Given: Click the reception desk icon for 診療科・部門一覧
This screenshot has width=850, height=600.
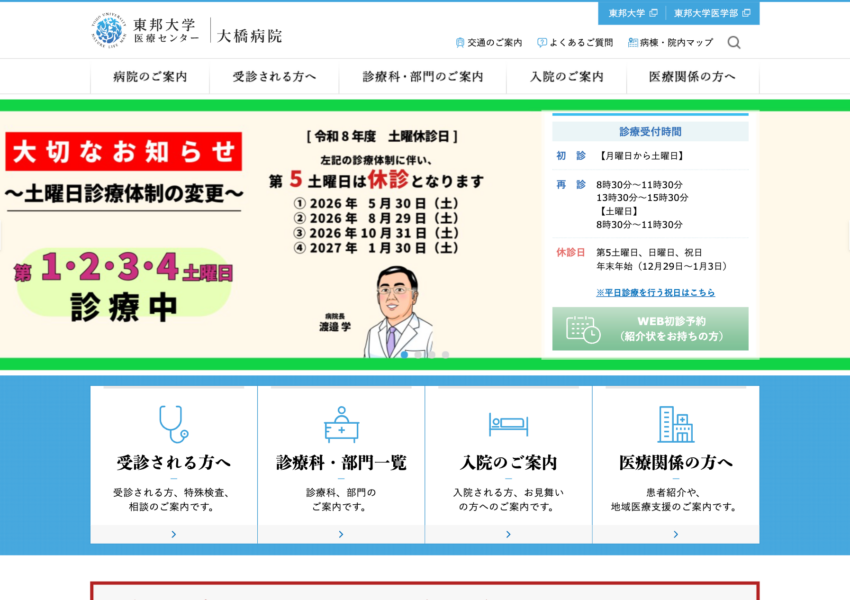Looking at the screenshot, I should tap(341, 424).
